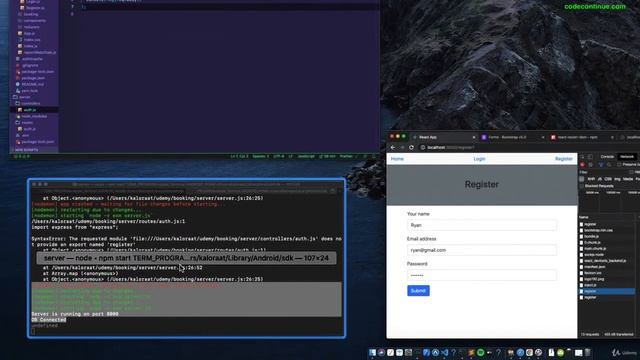The image size is (640, 360).
Task: Click the blue Submit button
Action: click(418, 291)
